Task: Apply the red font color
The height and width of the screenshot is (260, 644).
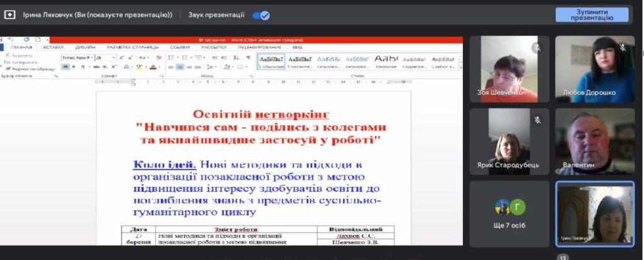Action: [153, 67]
